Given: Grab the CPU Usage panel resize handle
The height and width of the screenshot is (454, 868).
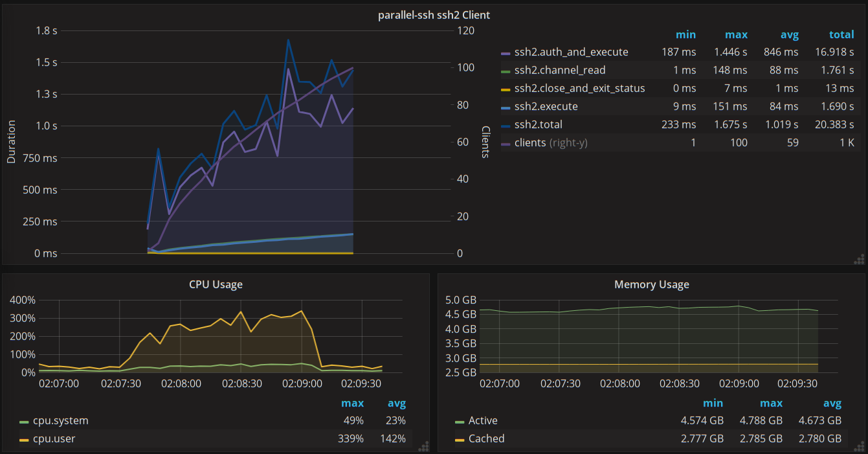Looking at the screenshot, I should click(424, 446).
